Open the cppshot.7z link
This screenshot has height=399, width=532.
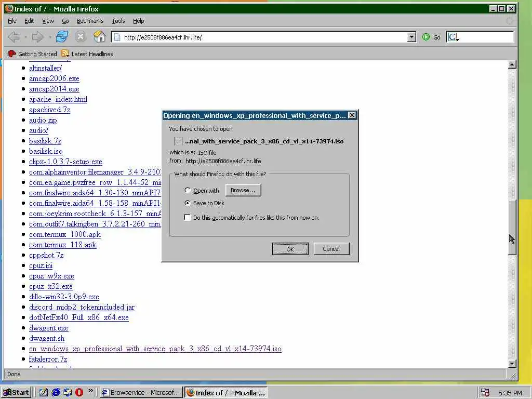point(46,255)
